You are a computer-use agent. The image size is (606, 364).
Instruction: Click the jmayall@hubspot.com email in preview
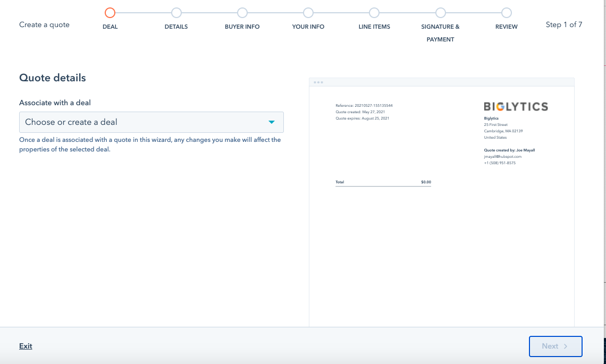503,157
